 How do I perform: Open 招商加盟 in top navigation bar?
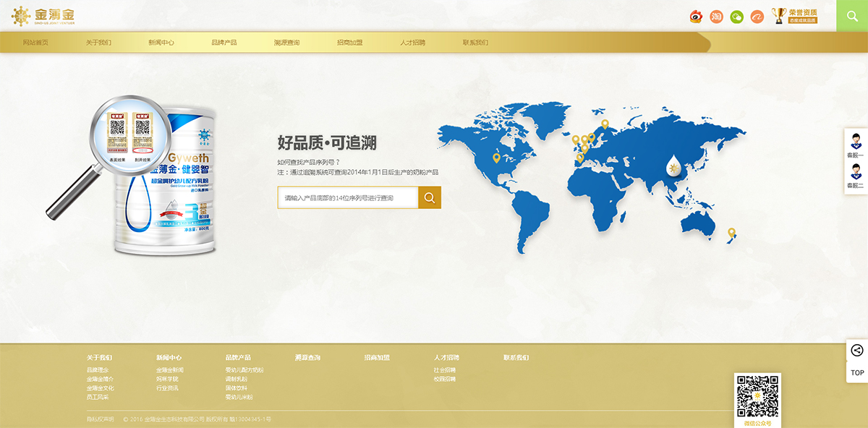(349, 43)
